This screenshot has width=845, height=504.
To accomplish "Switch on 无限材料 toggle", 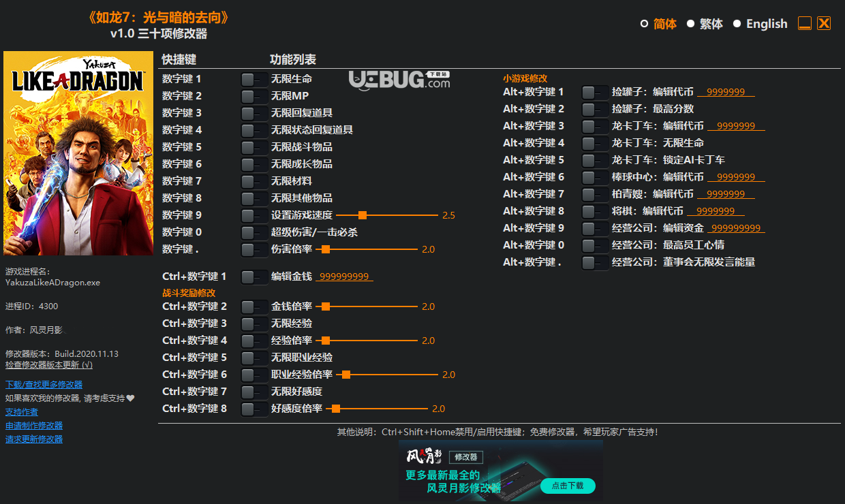I will click(x=254, y=181).
